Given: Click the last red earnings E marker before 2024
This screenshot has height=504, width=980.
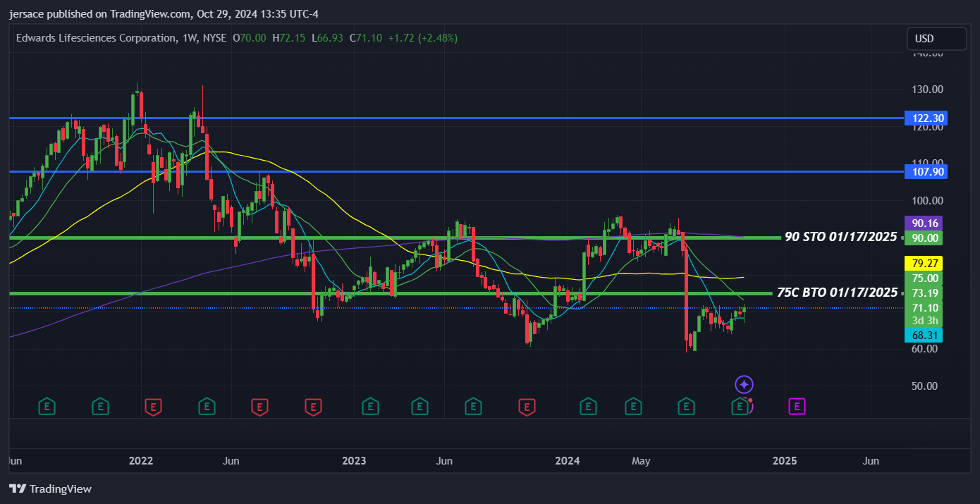Looking at the screenshot, I should [x=526, y=406].
